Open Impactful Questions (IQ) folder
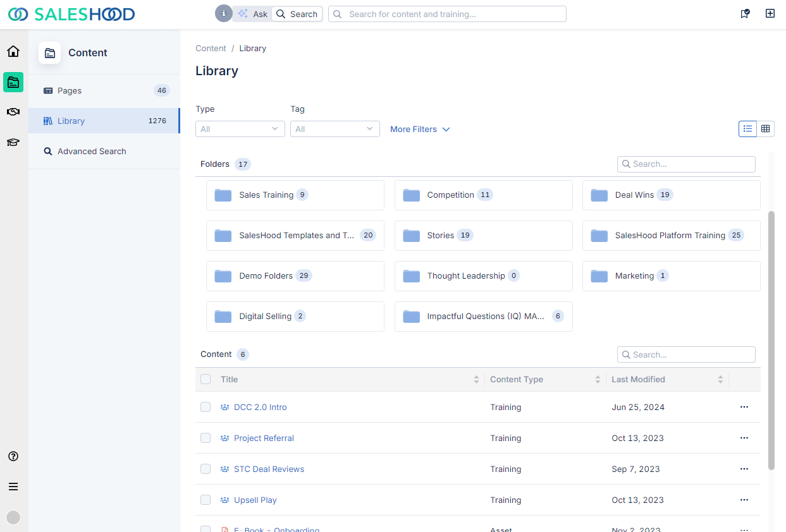Screen dimensions: 786x532 pyautogui.click(x=484, y=317)
